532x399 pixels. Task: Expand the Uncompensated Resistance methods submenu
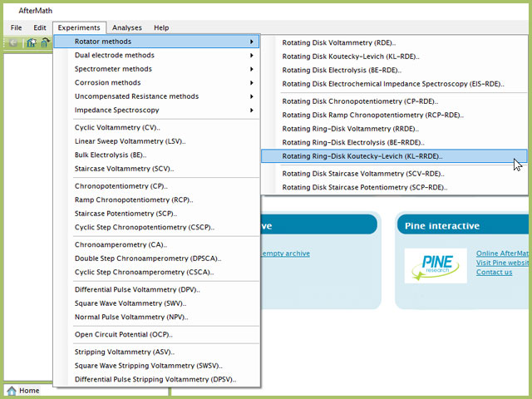[157, 96]
